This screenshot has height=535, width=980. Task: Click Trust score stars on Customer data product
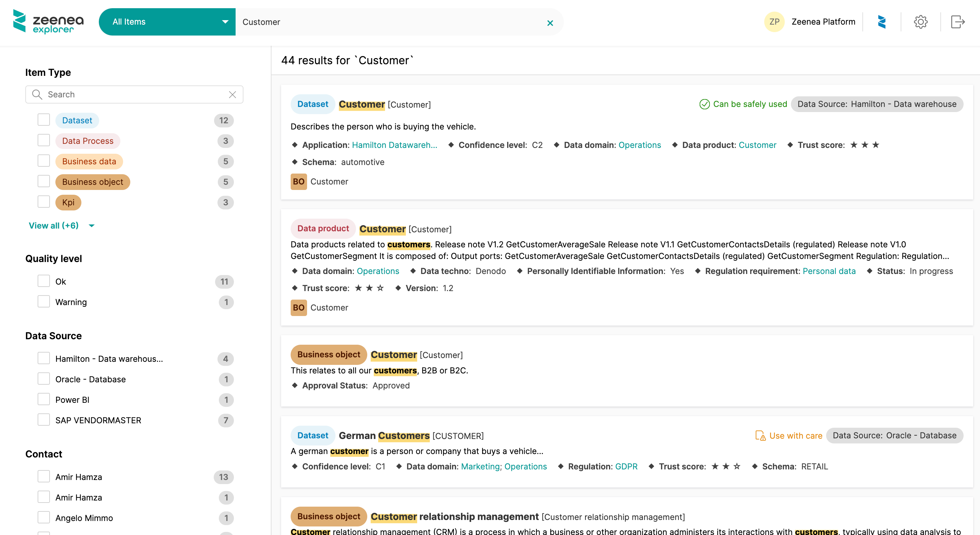pyautogui.click(x=369, y=288)
